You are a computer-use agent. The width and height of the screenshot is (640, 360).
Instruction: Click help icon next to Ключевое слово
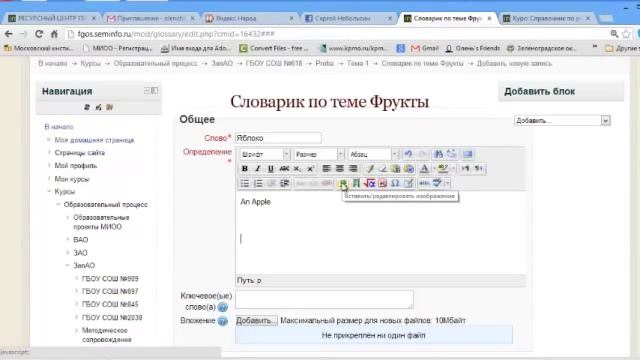click(x=222, y=307)
